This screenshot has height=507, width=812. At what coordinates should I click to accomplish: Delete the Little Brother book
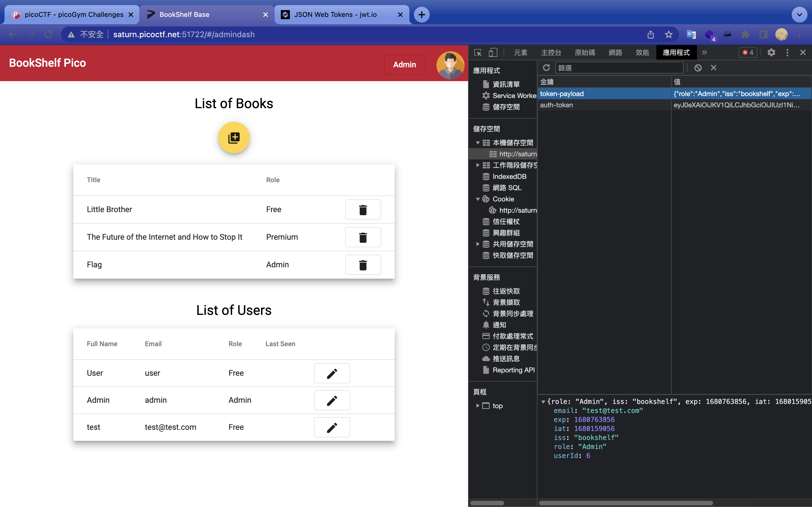tap(363, 210)
